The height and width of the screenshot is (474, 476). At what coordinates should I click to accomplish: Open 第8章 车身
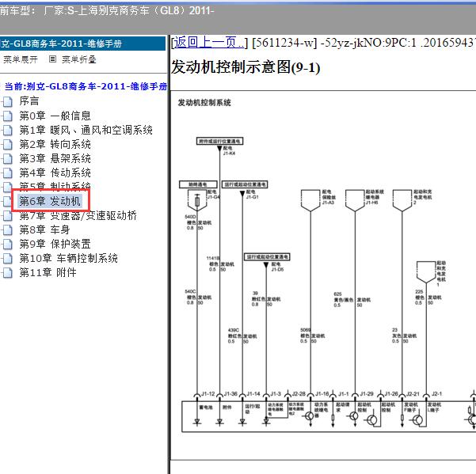click(44, 229)
